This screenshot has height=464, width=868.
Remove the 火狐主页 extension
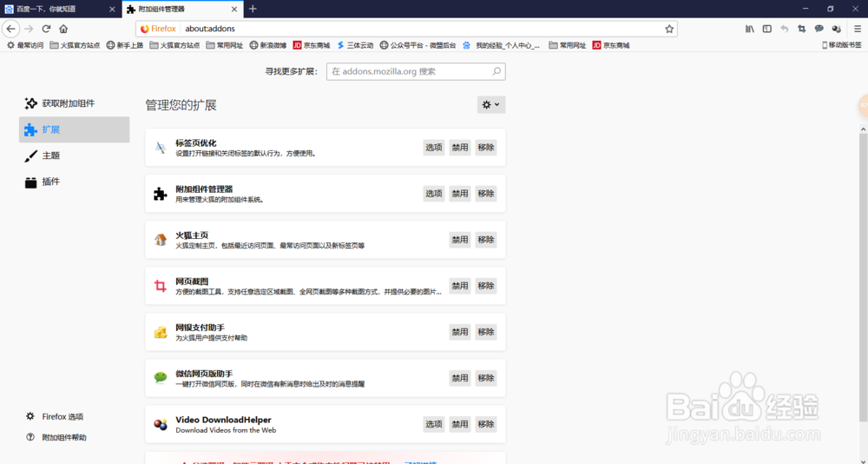point(486,240)
